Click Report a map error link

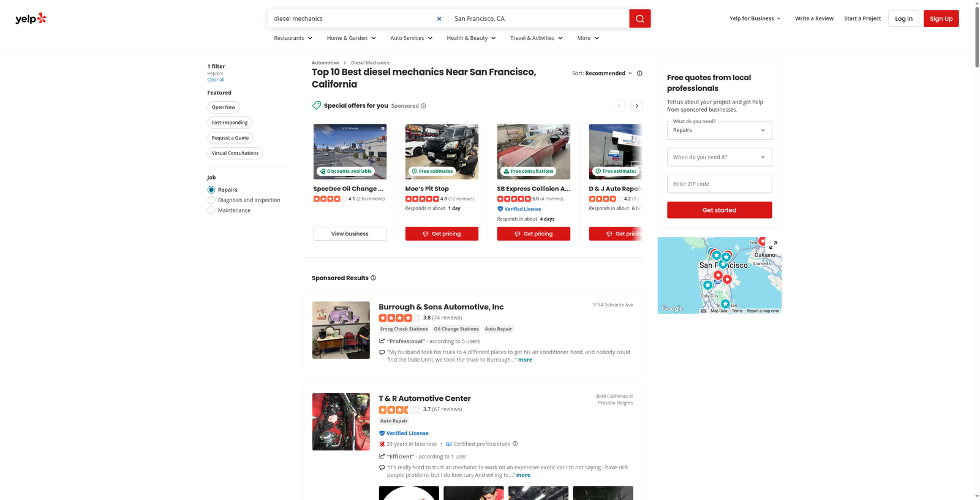(x=763, y=311)
